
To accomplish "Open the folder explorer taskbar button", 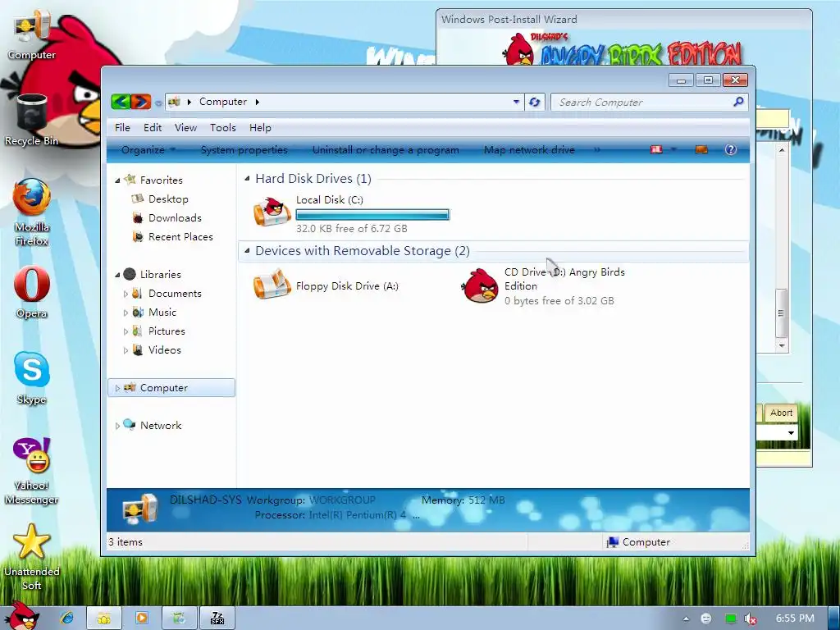I will [104, 618].
